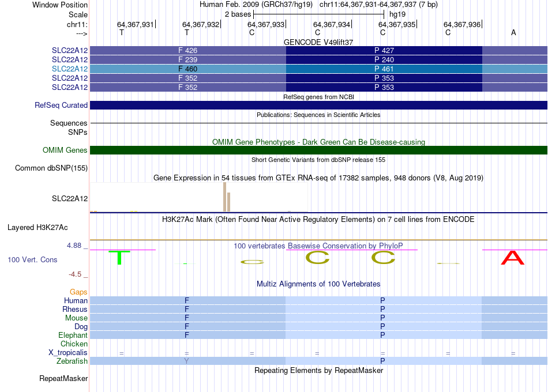Viewport: 548px width, 392px height.
Task: Click the dark green OMIM gene bar
Action: [x=318, y=150]
